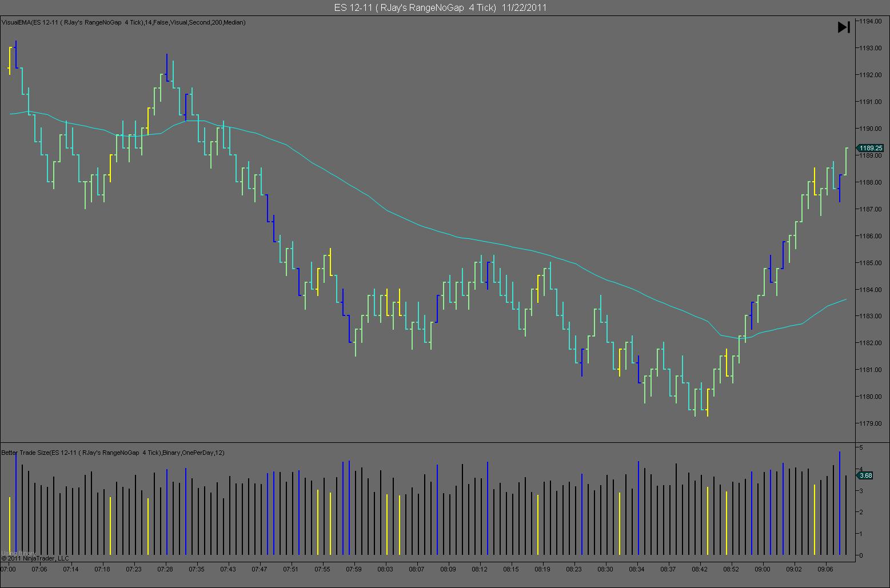Click the 1180.00 price axis label
890x588 pixels.
[x=870, y=397]
